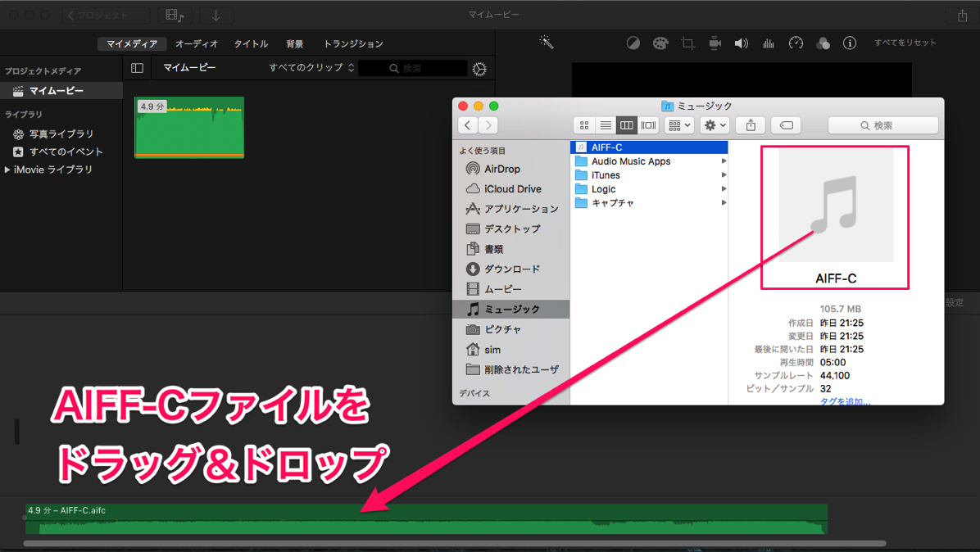Image resolution: width=980 pixels, height=552 pixels.
Task: Open the color correction palette tool
Action: pyautogui.click(x=660, y=43)
